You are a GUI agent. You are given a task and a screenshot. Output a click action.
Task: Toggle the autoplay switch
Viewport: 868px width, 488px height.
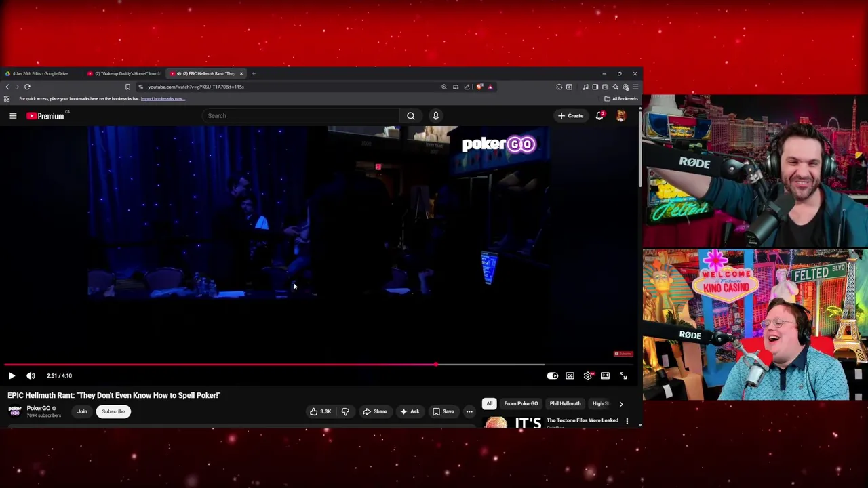[x=553, y=375]
